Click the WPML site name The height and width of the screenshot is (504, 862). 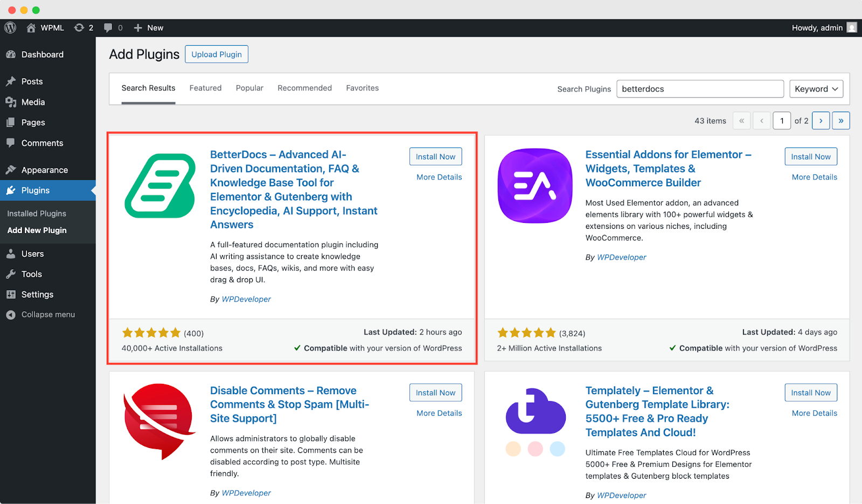52,27
